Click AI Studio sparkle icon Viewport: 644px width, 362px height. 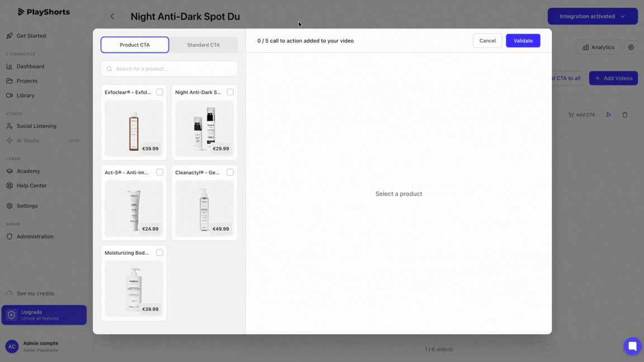[x=10, y=140]
